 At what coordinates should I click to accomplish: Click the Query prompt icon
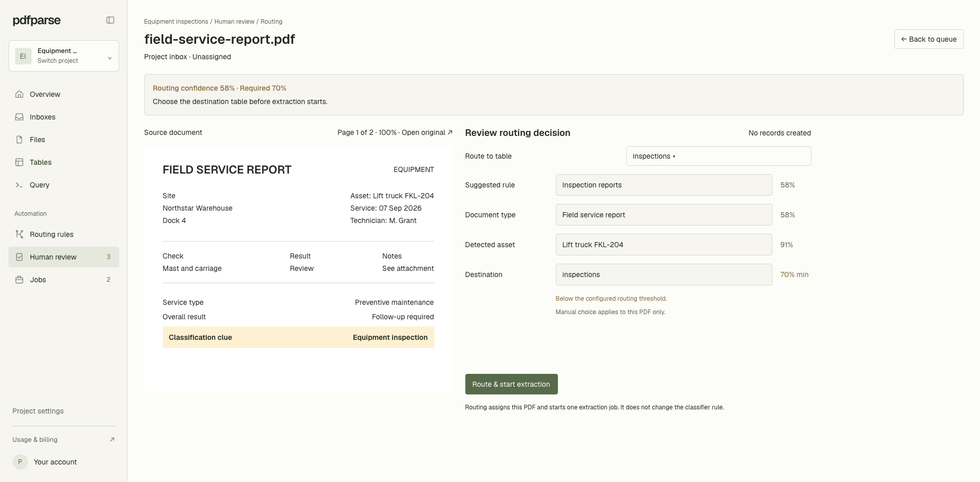tap(19, 185)
